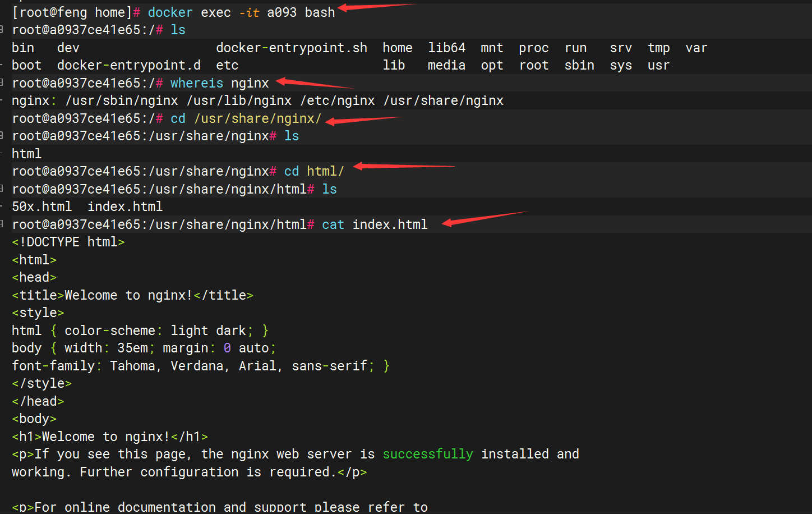Click 'docker-entrypoint.sh' in the listing
Image resolution: width=812 pixels, height=514 pixels.
click(x=292, y=48)
